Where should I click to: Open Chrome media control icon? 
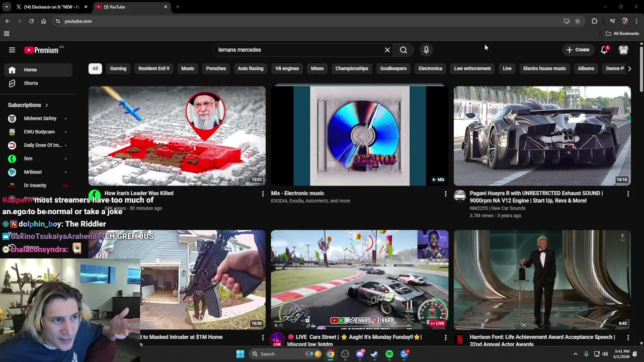[x=612, y=21]
